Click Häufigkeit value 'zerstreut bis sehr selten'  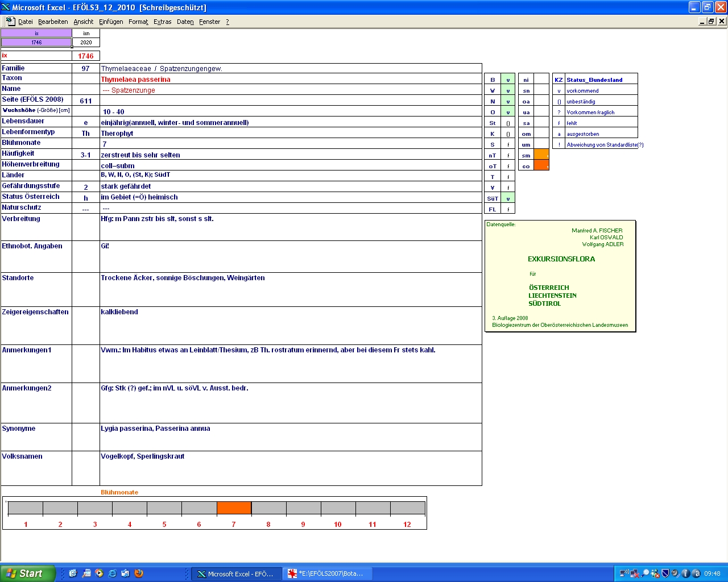pos(140,155)
